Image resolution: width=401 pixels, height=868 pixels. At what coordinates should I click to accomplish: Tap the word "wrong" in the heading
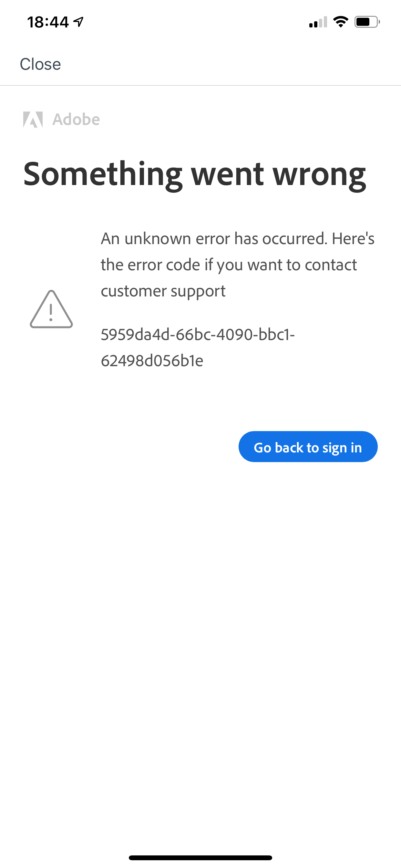coord(319,174)
